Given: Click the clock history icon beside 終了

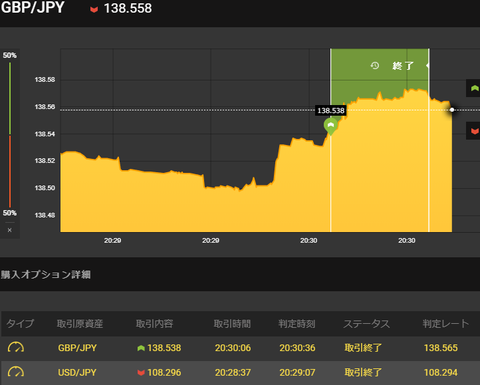Looking at the screenshot, I should point(375,66).
